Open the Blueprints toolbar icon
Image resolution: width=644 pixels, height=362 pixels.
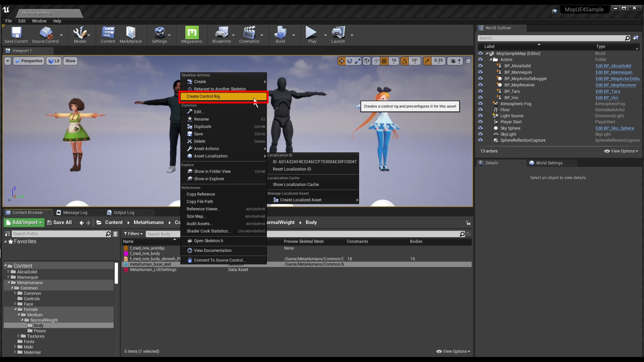(222, 35)
